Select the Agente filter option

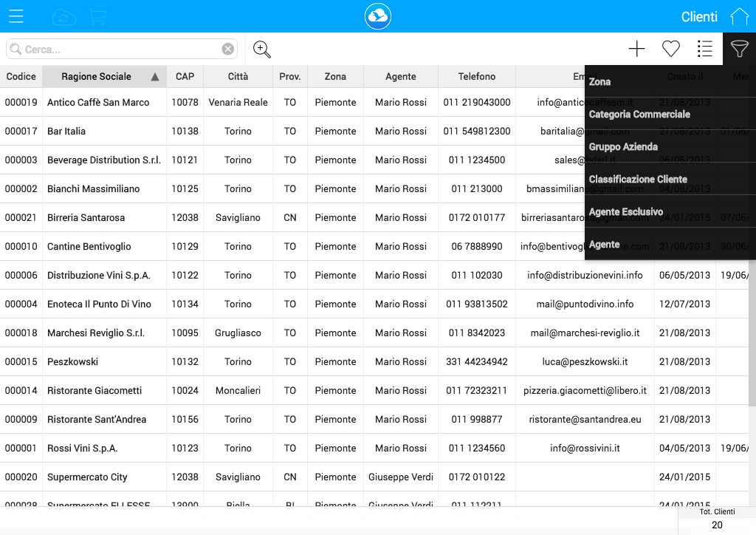click(x=670, y=244)
